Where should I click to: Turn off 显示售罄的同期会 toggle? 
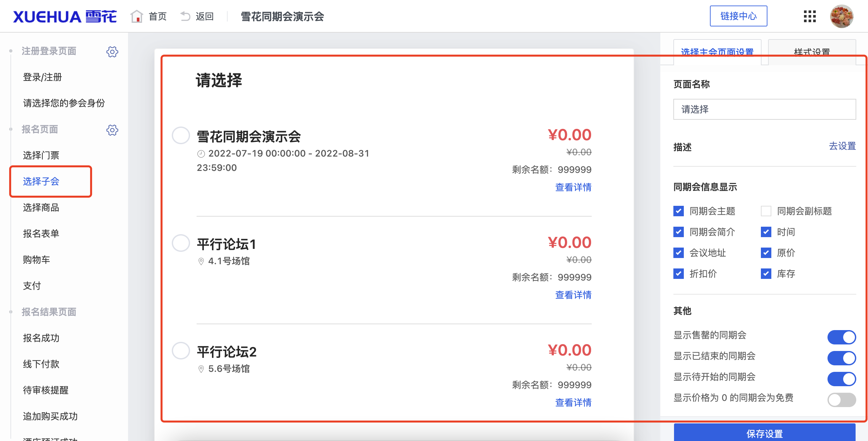click(x=841, y=337)
